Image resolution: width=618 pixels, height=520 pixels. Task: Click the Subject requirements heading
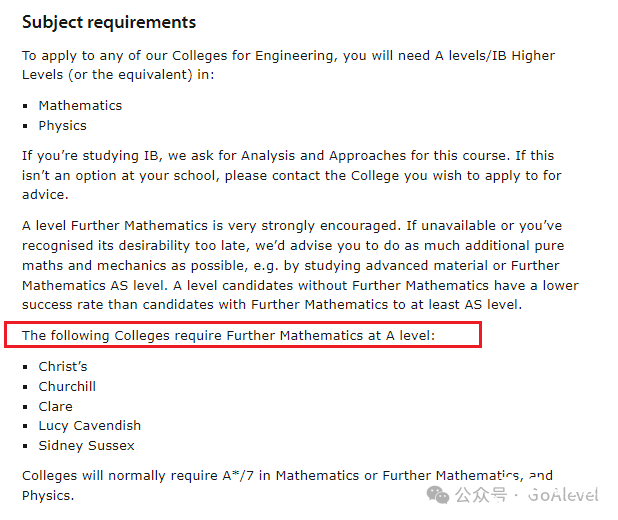[109, 22]
